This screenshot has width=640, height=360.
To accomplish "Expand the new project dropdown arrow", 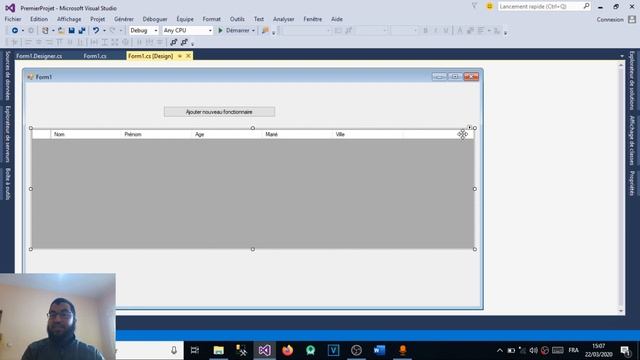I will click(x=53, y=31).
